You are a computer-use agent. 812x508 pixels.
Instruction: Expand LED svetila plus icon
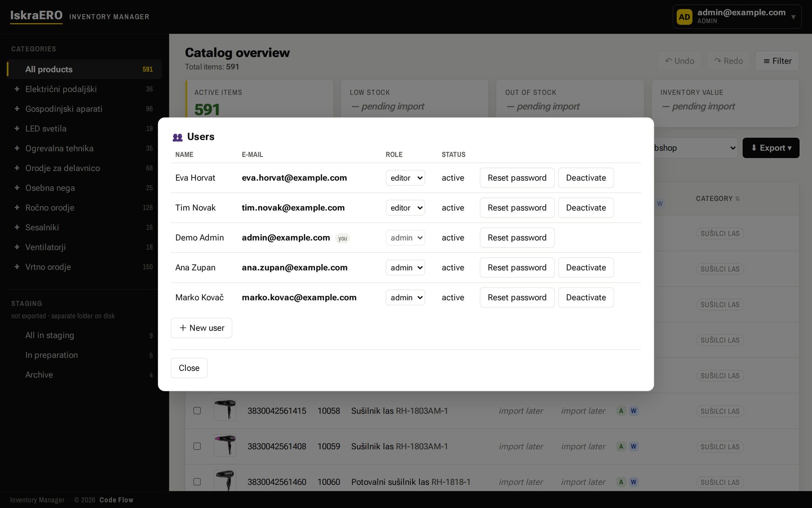[17, 129]
